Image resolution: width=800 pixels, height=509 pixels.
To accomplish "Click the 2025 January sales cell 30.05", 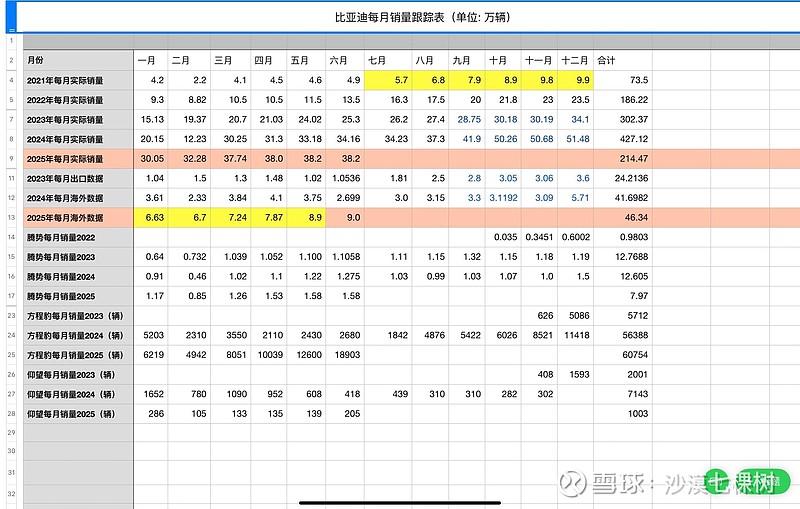I will tap(151, 159).
